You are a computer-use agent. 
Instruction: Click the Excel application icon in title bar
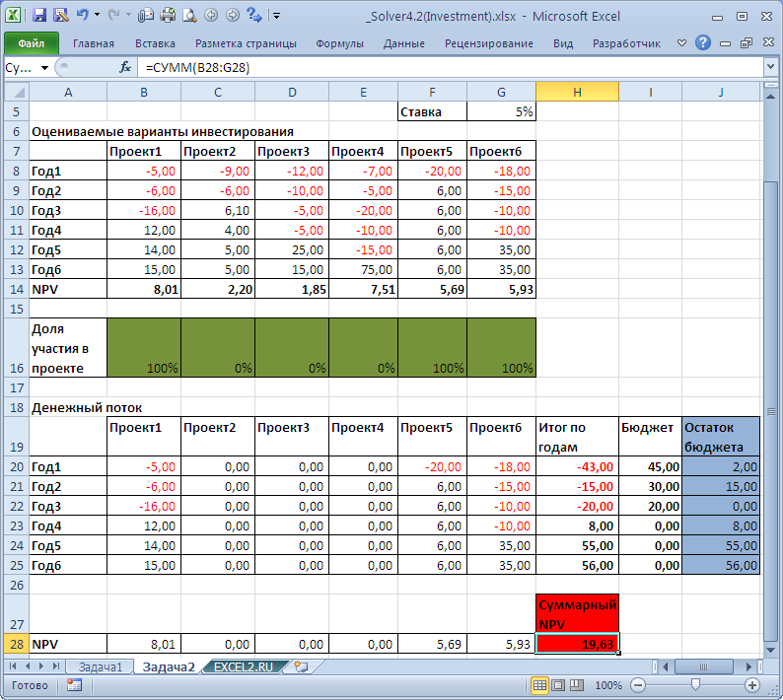[x=13, y=15]
